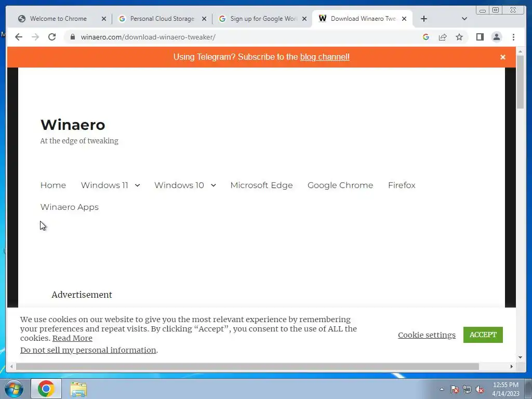Open Firefox menu item
The width and height of the screenshot is (532, 399).
[x=402, y=185]
